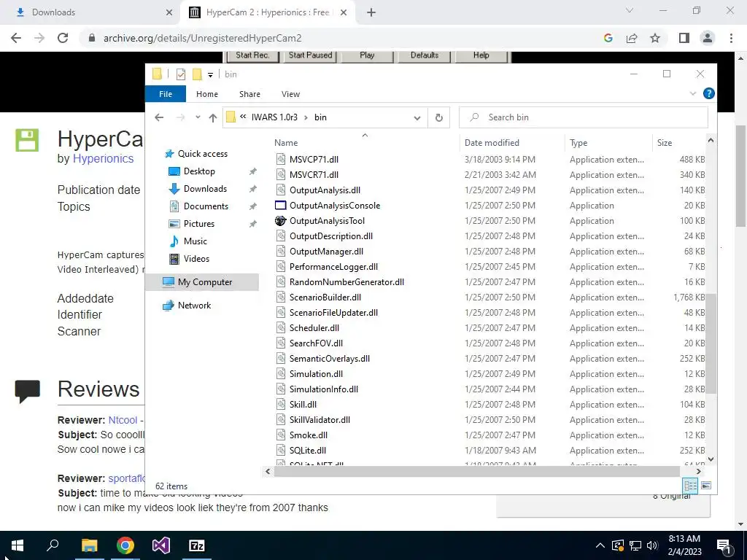Open Pictures in navigation pane

(x=198, y=224)
